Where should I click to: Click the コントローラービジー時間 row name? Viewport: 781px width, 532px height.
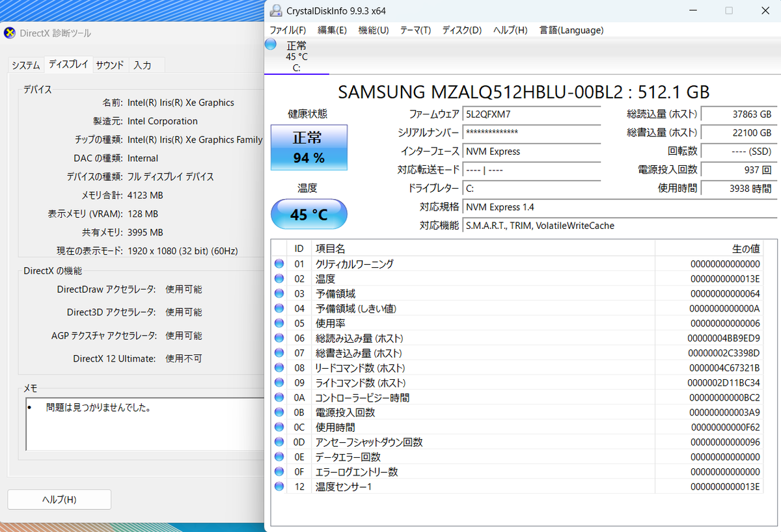click(x=363, y=397)
